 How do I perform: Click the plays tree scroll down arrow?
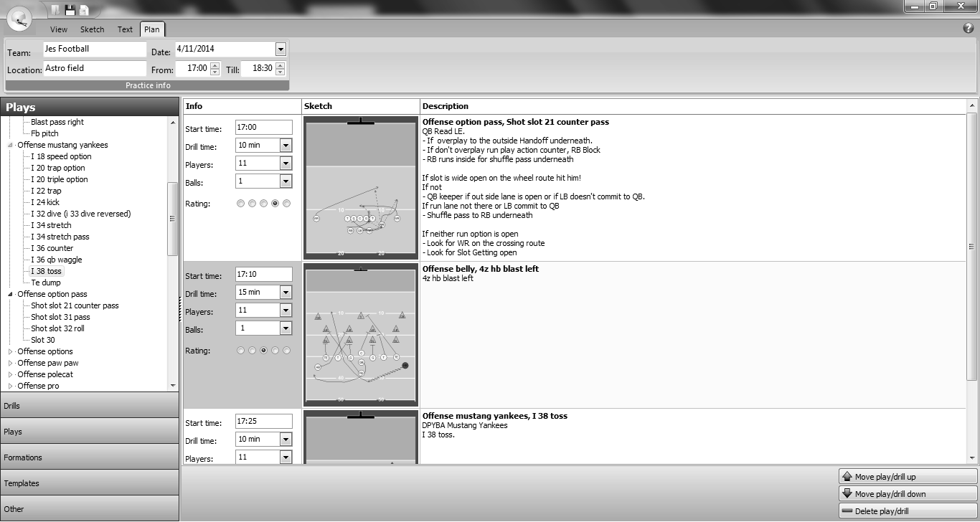point(173,386)
